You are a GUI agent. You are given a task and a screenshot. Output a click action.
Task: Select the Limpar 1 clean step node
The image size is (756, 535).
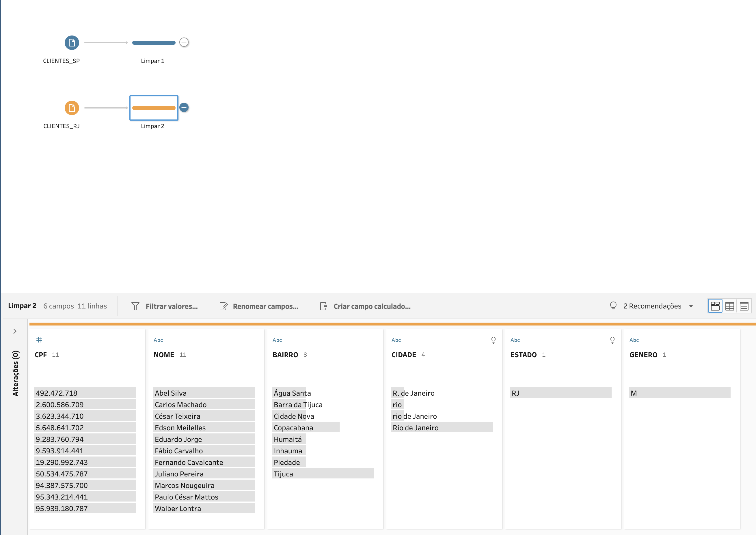[154, 42]
